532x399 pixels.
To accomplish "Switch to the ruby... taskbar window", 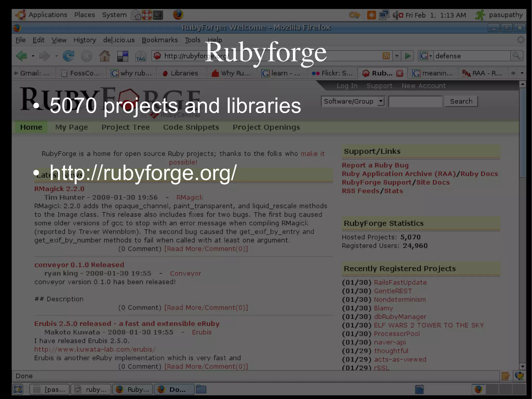I will point(91,389).
